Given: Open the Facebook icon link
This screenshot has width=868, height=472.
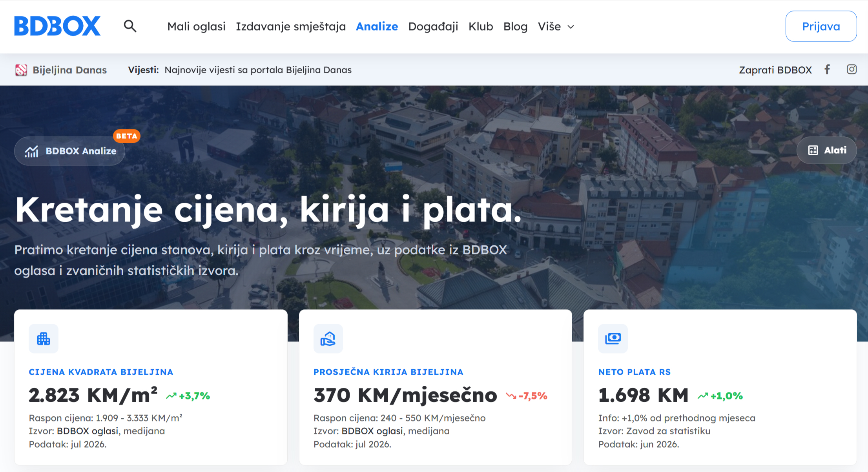Looking at the screenshot, I should [x=827, y=69].
